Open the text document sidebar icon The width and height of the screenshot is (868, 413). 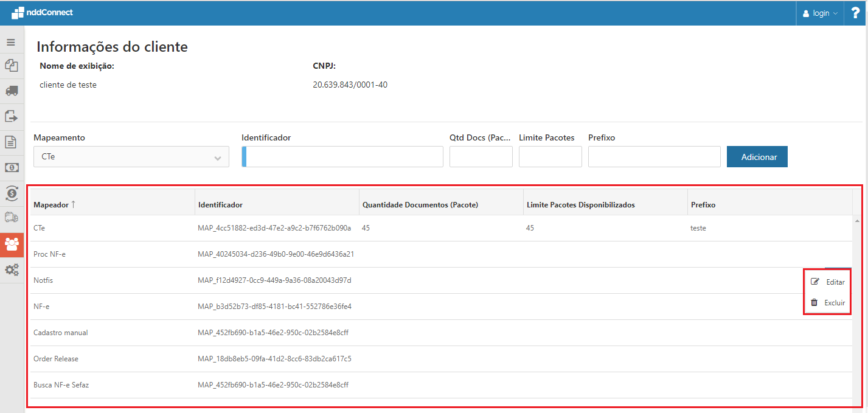[12, 142]
